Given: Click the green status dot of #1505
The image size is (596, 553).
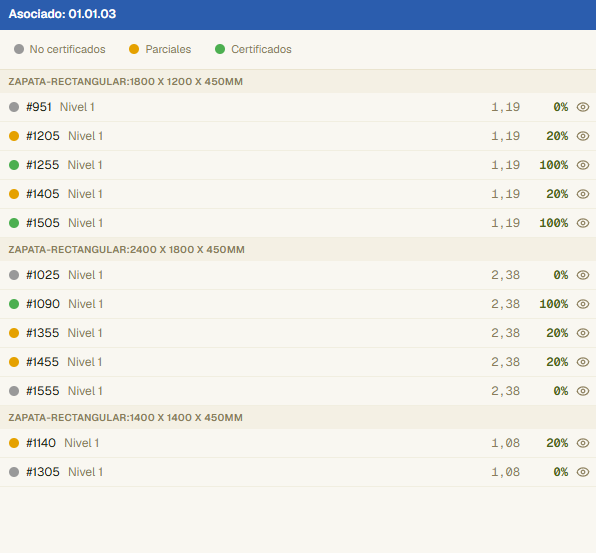Looking at the screenshot, I should pos(14,223).
